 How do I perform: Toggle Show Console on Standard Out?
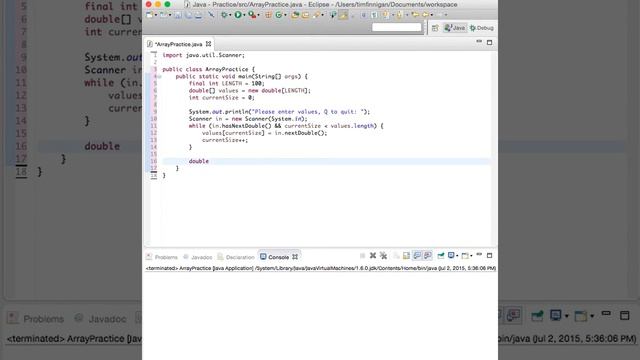(x=417, y=256)
